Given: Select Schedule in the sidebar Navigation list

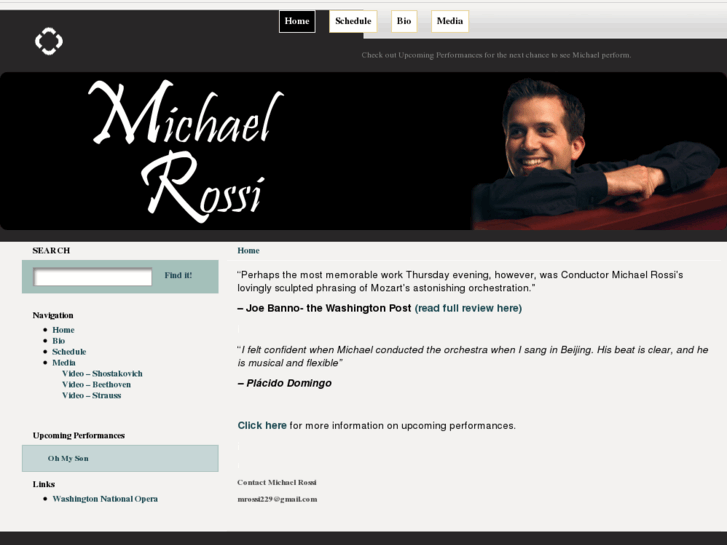Looking at the screenshot, I should [x=69, y=352].
